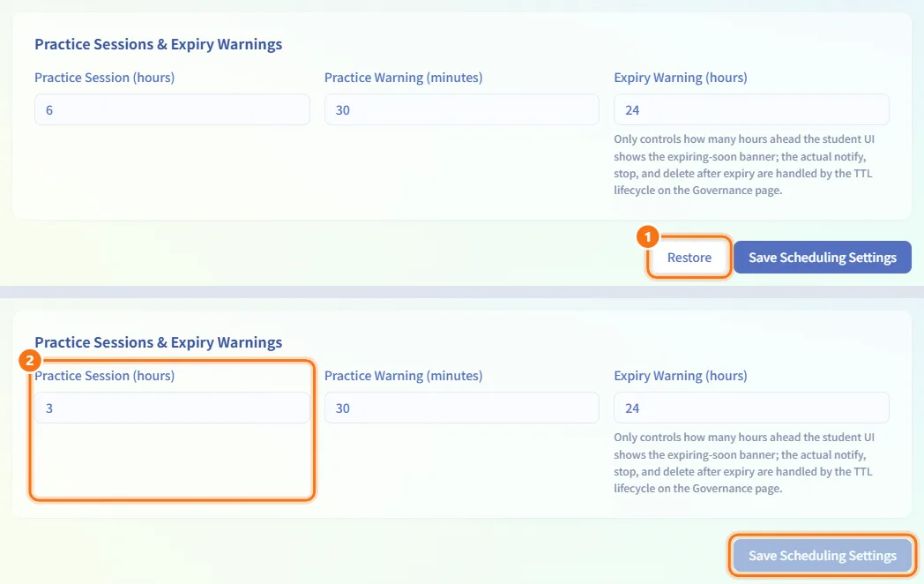This screenshot has width=924, height=584.
Task: Click the Restore button
Action: click(x=689, y=258)
